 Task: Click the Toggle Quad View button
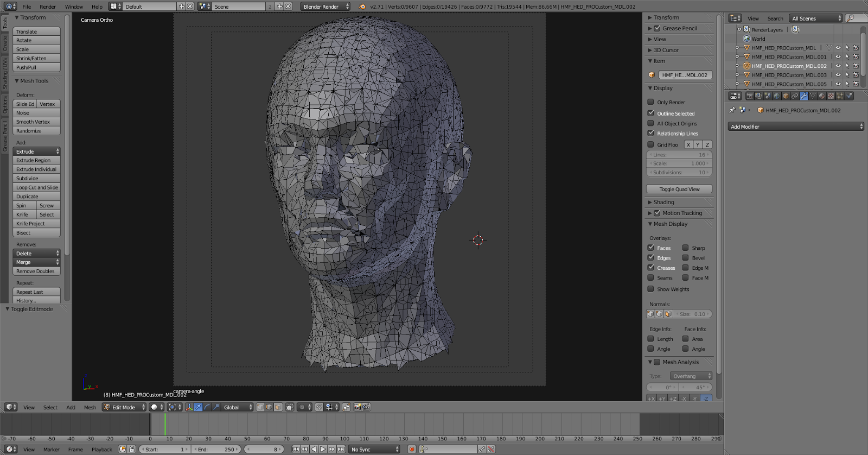[679, 189]
